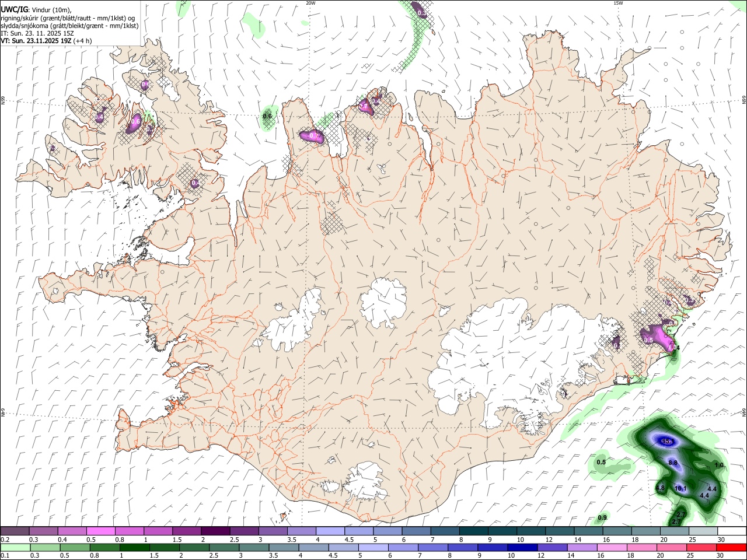This screenshot has width=747, height=560.
Task: Click the rigning/skúrir legend description line
Action: click(x=68, y=17)
